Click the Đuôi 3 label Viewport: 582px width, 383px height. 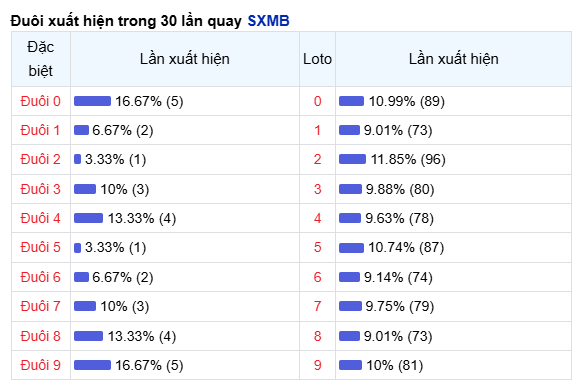click(x=40, y=189)
